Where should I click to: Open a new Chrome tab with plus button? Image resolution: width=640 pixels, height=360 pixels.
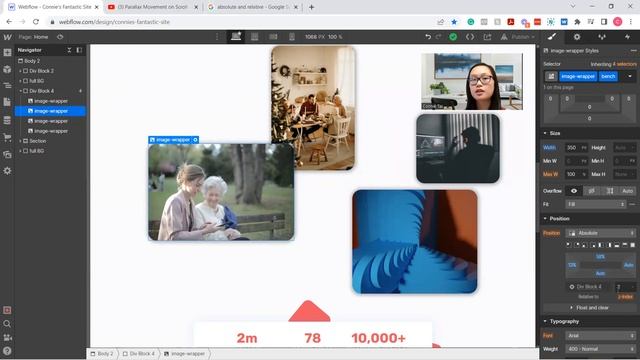tap(311, 7)
